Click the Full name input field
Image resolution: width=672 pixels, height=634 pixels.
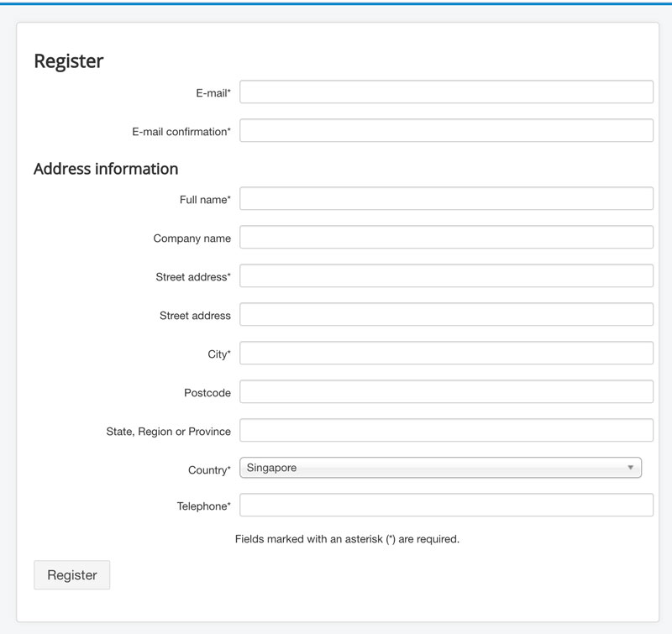point(446,199)
